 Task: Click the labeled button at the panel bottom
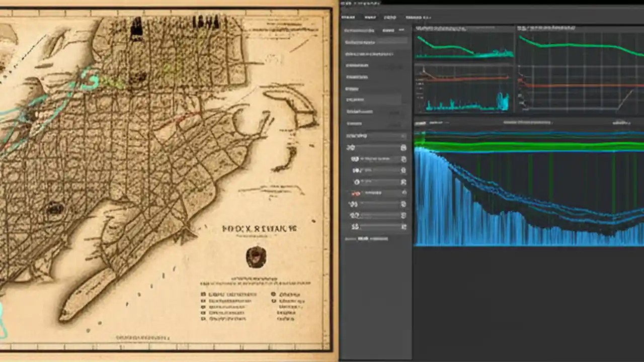363,239
